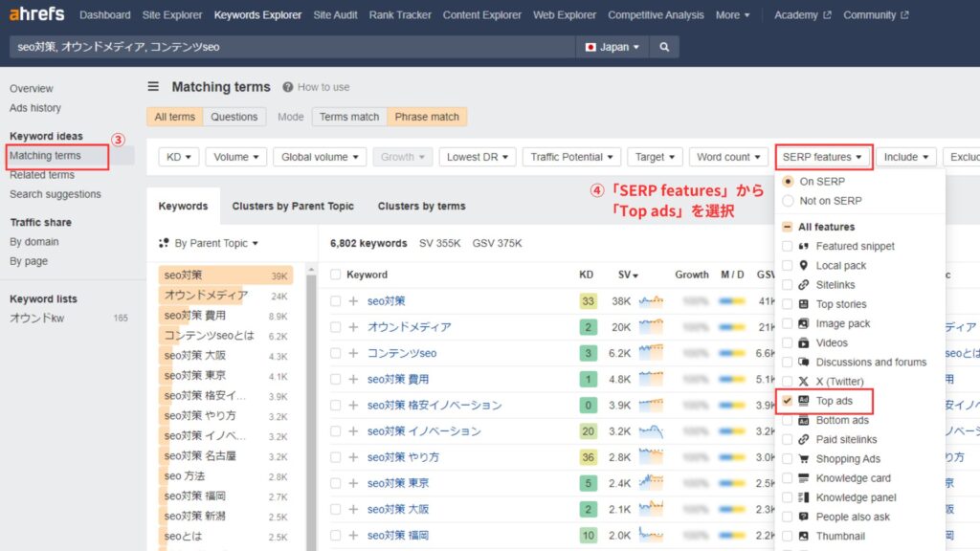
Task: Open the KD filter dropdown
Action: click(x=179, y=157)
